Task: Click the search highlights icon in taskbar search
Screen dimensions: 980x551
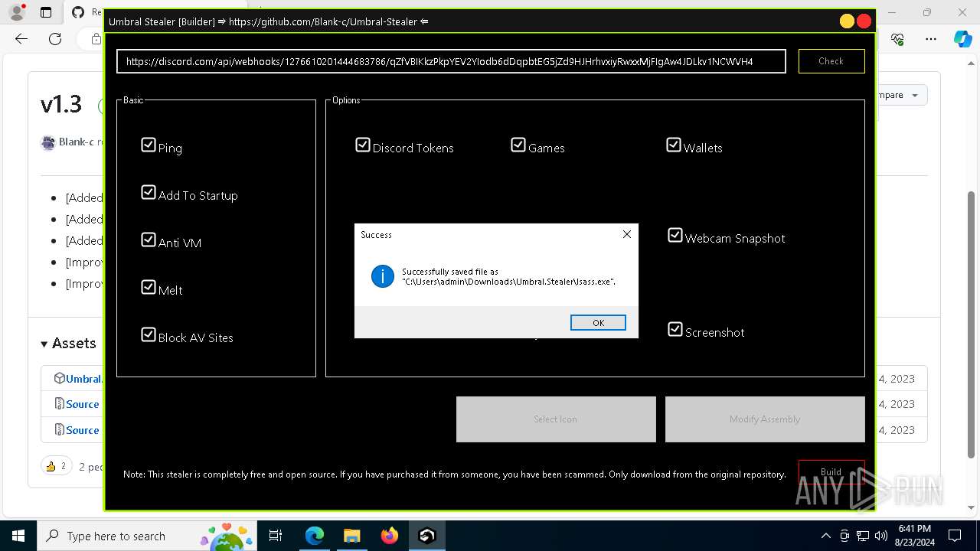Action: point(227,536)
